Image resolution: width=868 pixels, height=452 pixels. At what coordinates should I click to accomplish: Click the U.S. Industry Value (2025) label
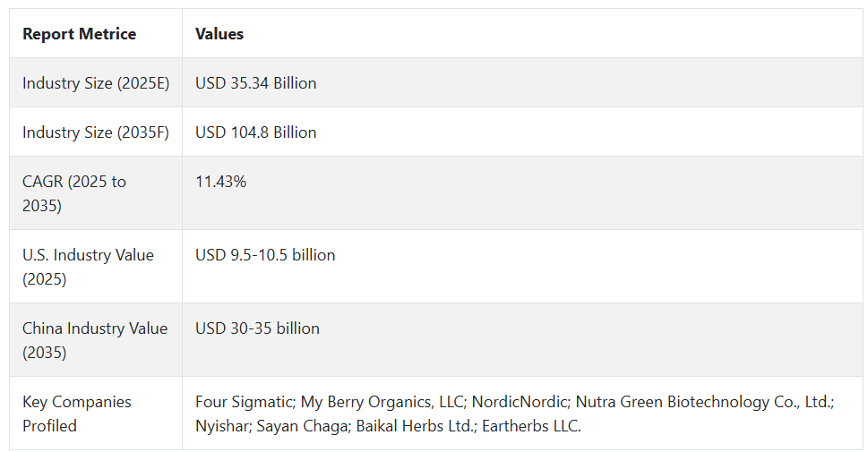[x=88, y=267]
